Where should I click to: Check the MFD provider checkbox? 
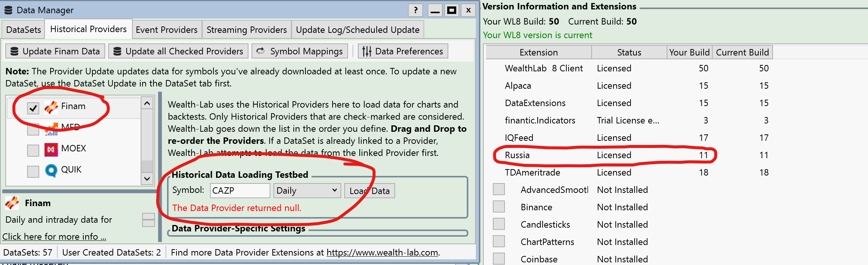point(33,129)
